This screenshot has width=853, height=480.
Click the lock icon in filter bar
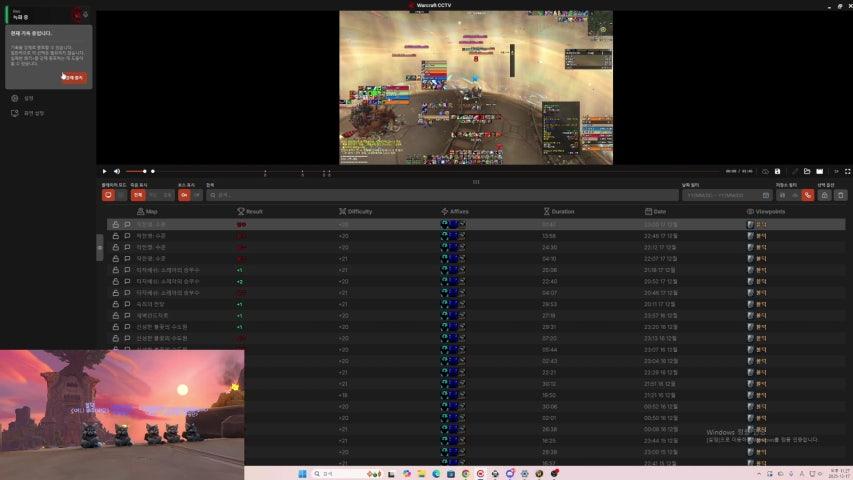(824, 195)
